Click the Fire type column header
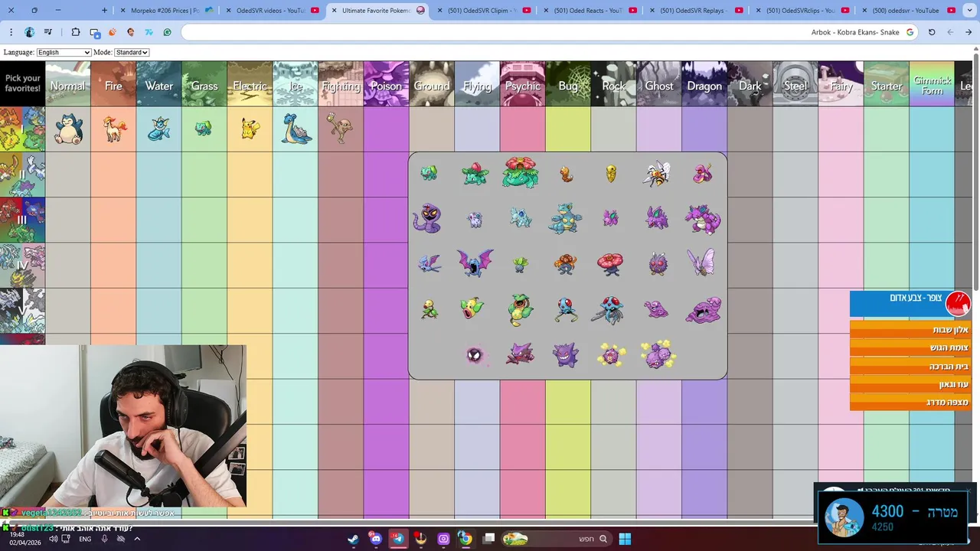 [x=113, y=84]
